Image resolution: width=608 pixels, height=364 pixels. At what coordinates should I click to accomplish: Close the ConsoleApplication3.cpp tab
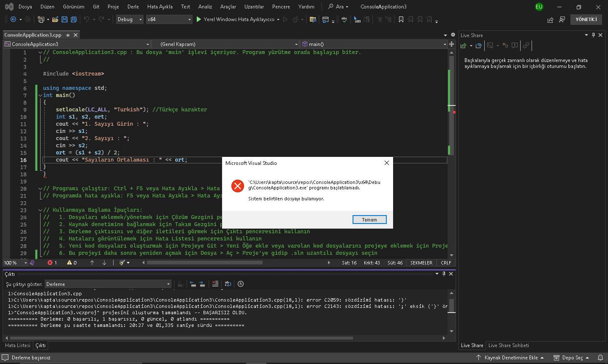pos(76,35)
